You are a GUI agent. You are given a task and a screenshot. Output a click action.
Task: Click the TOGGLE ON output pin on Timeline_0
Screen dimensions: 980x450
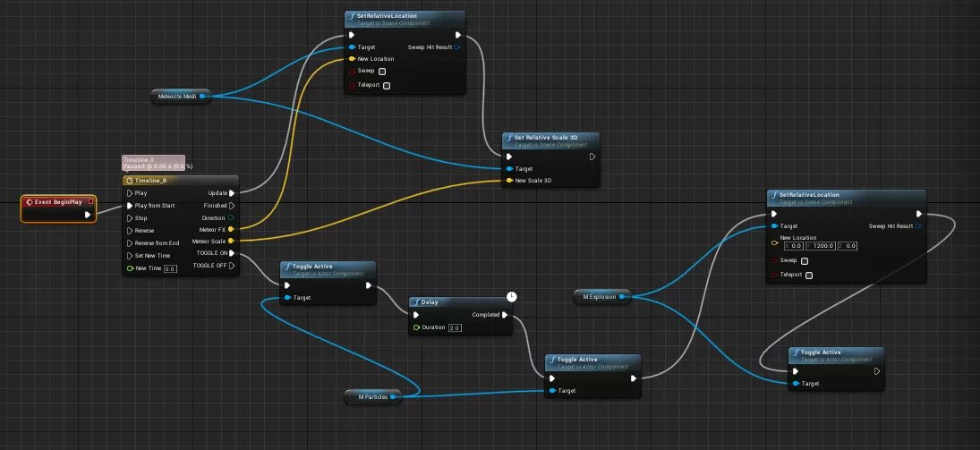(x=232, y=253)
